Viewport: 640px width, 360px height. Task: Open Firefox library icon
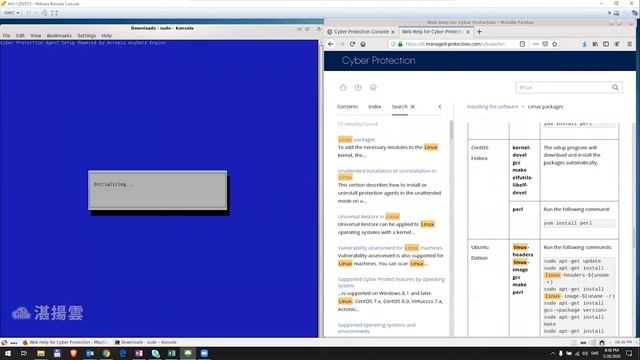[x=596, y=44]
